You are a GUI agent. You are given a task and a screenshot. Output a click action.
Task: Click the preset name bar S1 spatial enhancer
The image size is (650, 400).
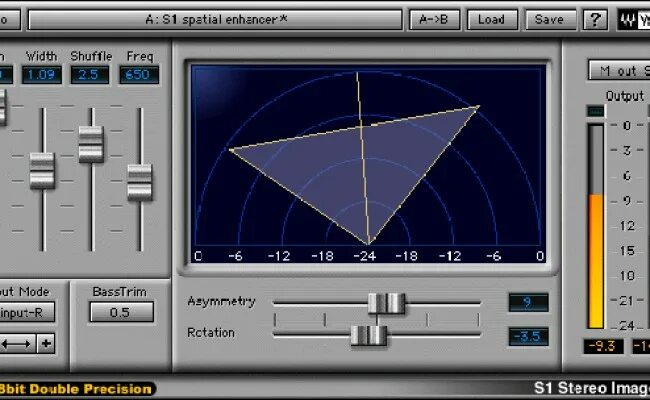point(215,19)
